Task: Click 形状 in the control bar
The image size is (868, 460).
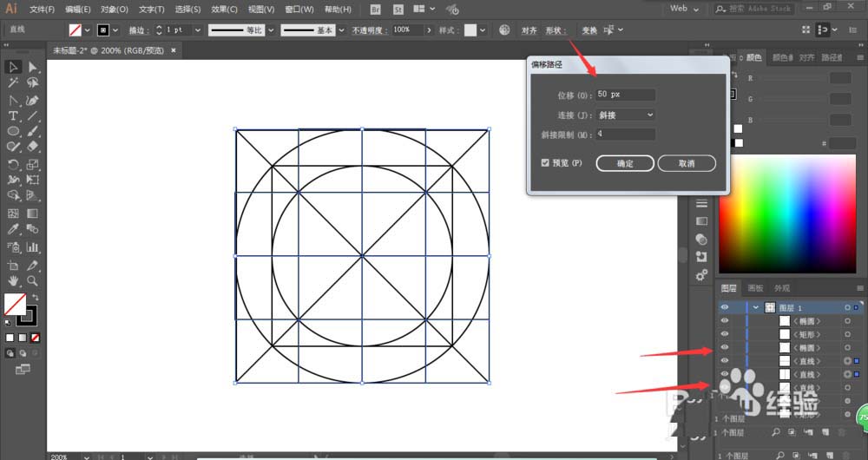Action: pos(554,30)
